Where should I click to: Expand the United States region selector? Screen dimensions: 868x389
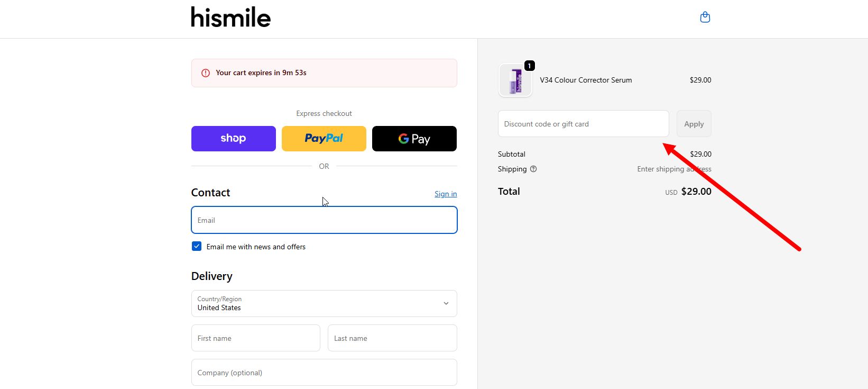pos(324,303)
